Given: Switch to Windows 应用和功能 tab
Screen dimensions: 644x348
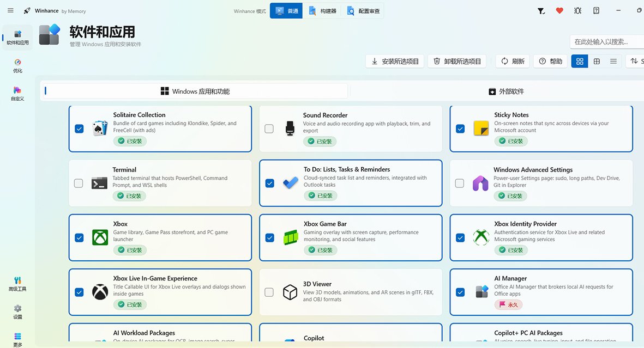Looking at the screenshot, I should coord(196,91).
